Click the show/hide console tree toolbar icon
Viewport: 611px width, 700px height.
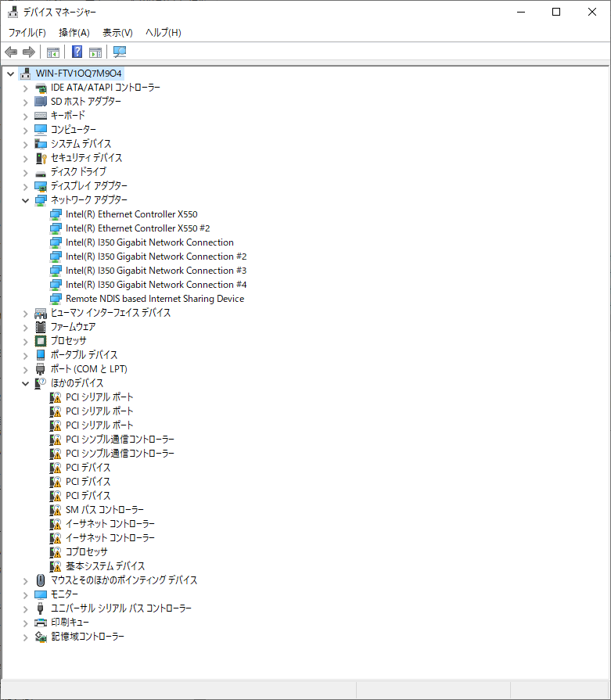(x=52, y=52)
